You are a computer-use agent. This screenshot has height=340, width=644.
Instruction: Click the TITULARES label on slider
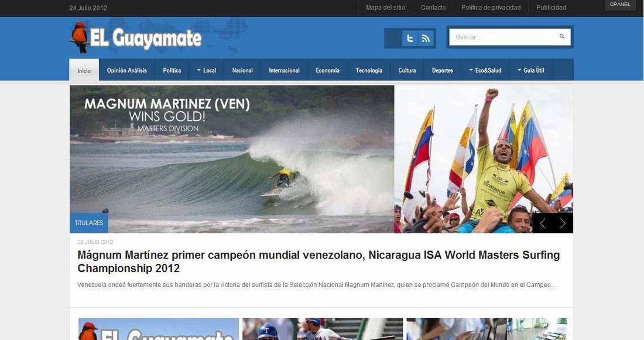[x=89, y=223]
